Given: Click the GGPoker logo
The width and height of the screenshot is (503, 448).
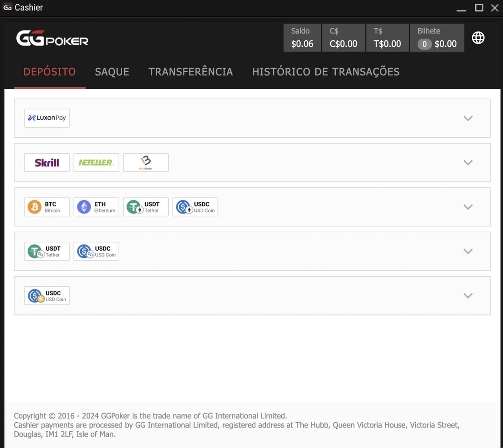Looking at the screenshot, I should pyautogui.click(x=52, y=38).
